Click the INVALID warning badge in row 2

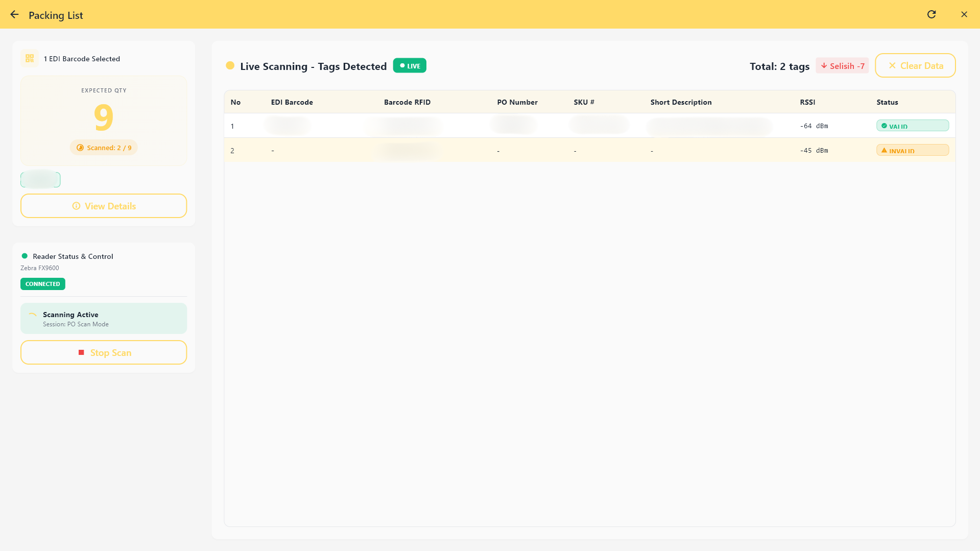coord(912,151)
